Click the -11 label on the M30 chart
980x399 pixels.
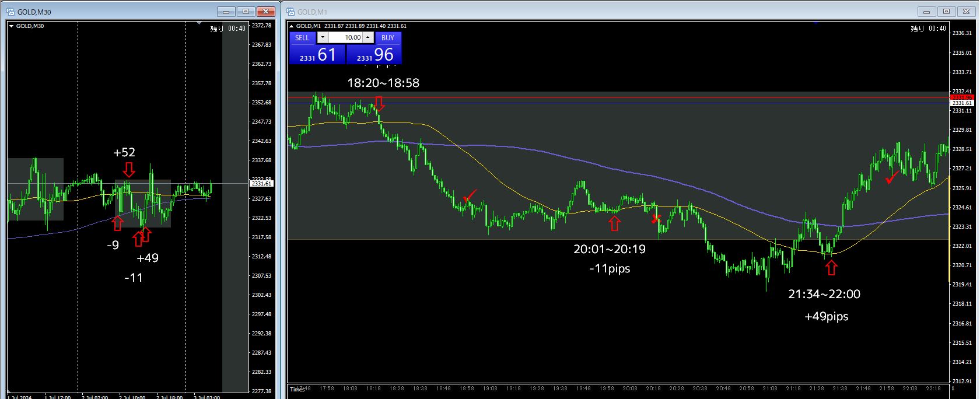134,278
